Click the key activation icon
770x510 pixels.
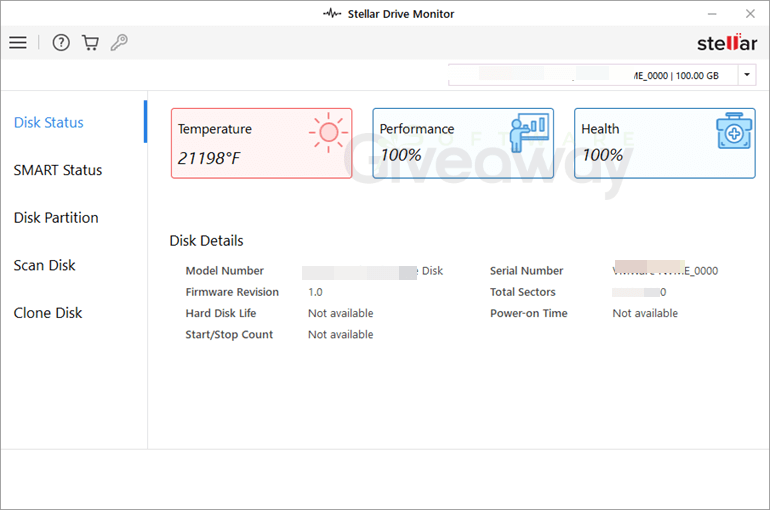pyautogui.click(x=119, y=43)
